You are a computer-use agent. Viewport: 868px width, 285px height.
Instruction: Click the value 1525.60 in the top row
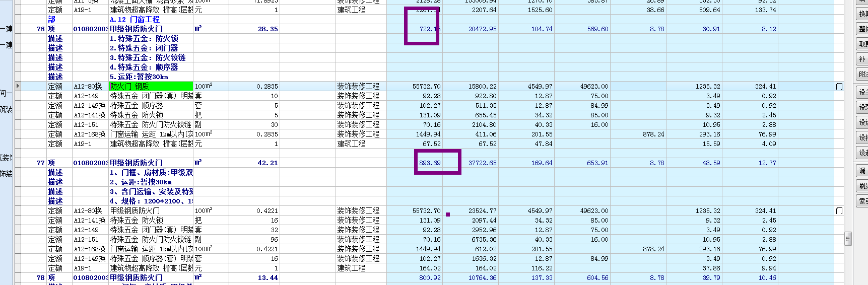pyautogui.click(x=540, y=10)
